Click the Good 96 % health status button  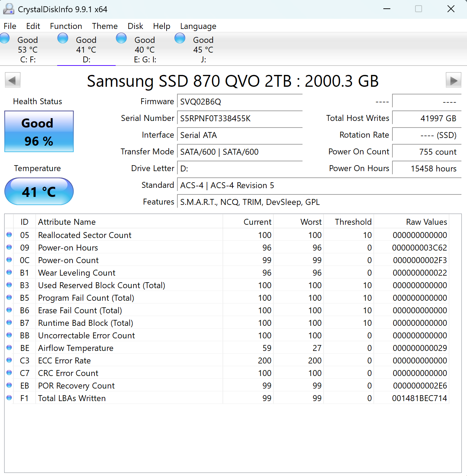point(39,131)
